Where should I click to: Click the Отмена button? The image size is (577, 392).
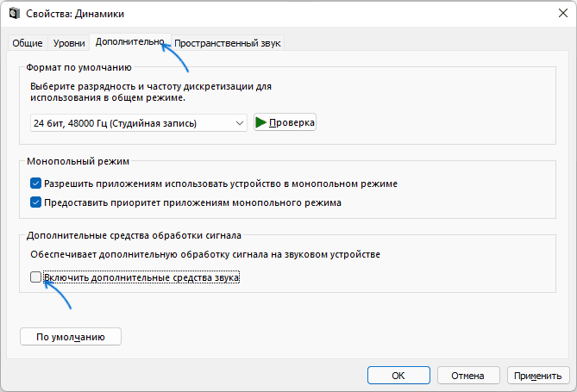468,376
